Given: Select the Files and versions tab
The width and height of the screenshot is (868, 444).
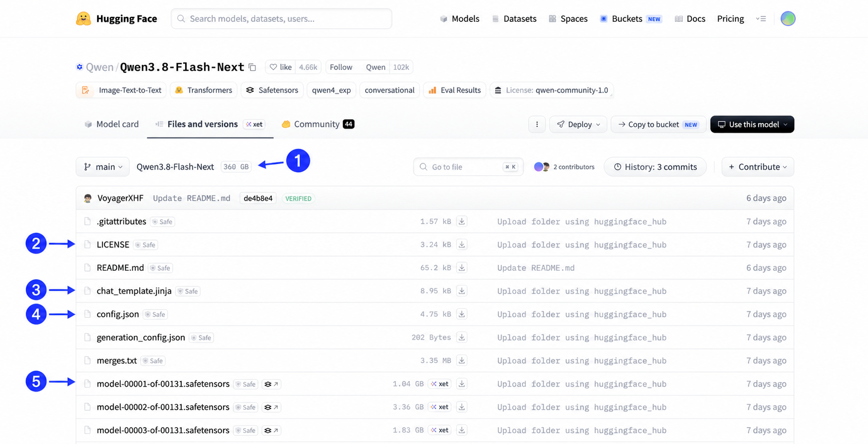Looking at the screenshot, I should (x=210, y=124).
